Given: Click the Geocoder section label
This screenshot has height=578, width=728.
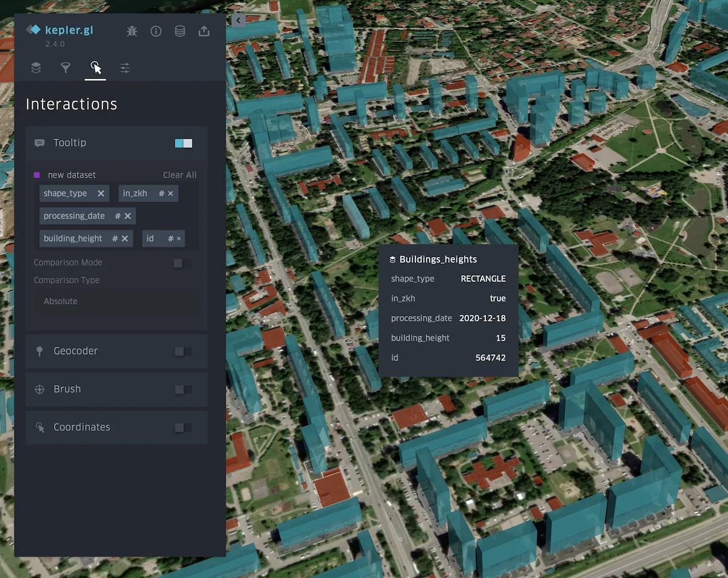Looking at the screenshot, I should 75,351.
